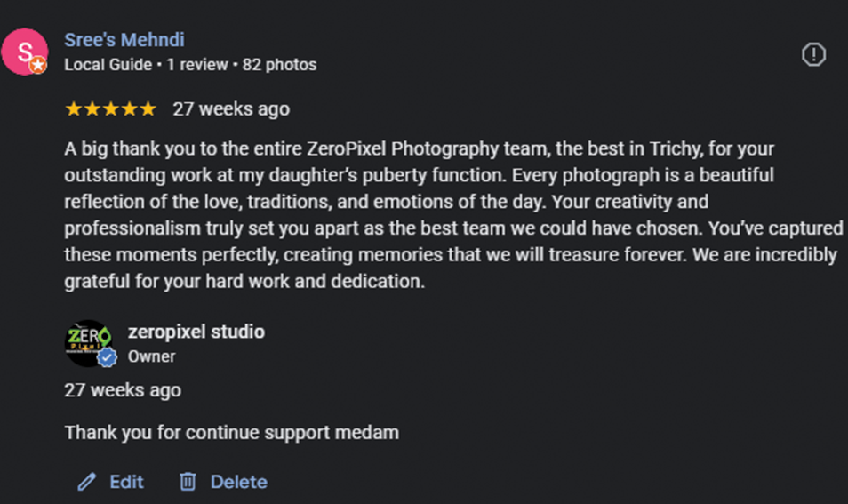Click the 'zeropixel studio' owner name

[196, 332]
